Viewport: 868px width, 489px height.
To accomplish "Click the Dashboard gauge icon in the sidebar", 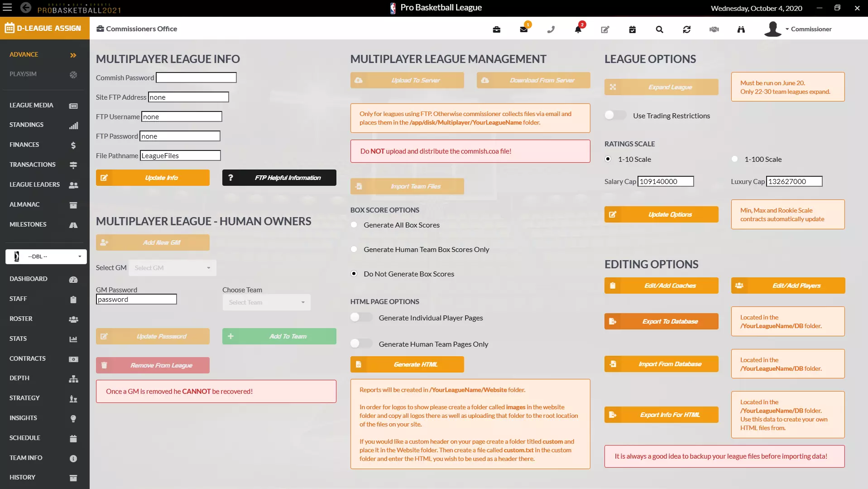I will pos(73,280).
